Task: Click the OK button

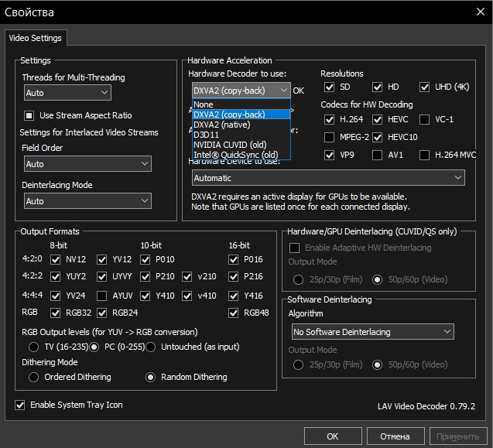Action: click(x=332, y=436)
